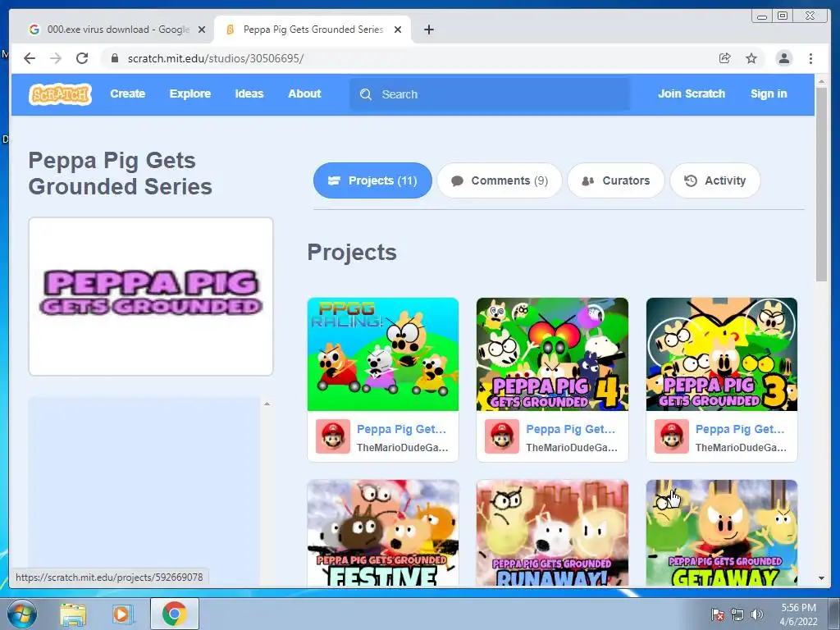Click title link under Peppa Pig 3 thumbnail
The height and width of the screenshot is (630, 840).
(x=740, y=429)
